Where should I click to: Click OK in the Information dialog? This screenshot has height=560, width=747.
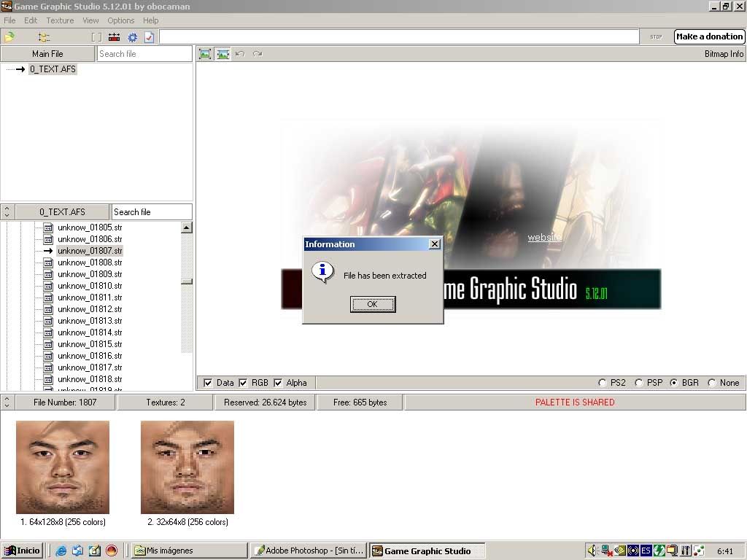tap(373, 304)
